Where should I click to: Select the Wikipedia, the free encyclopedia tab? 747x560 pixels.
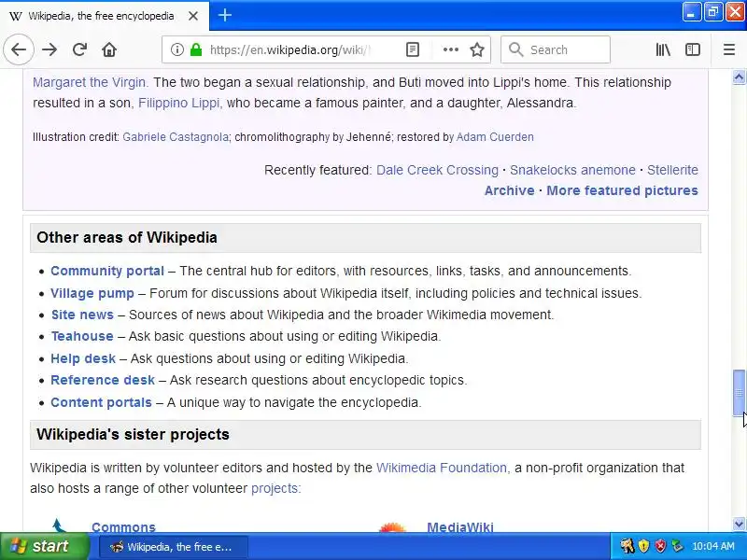tap(104, 16)
